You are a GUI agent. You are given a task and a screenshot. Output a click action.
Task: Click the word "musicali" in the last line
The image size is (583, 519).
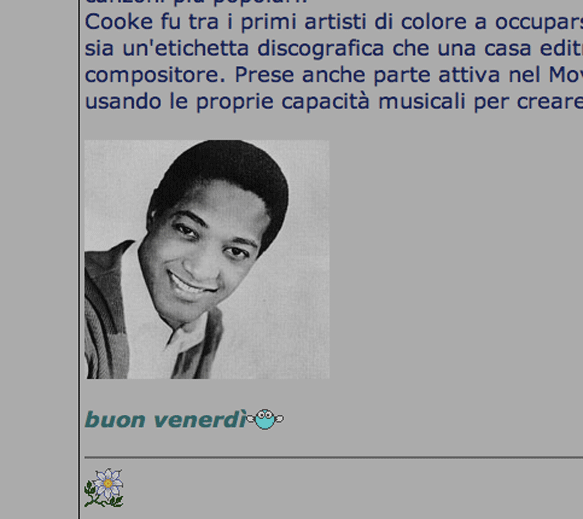(x=422, y=101)
